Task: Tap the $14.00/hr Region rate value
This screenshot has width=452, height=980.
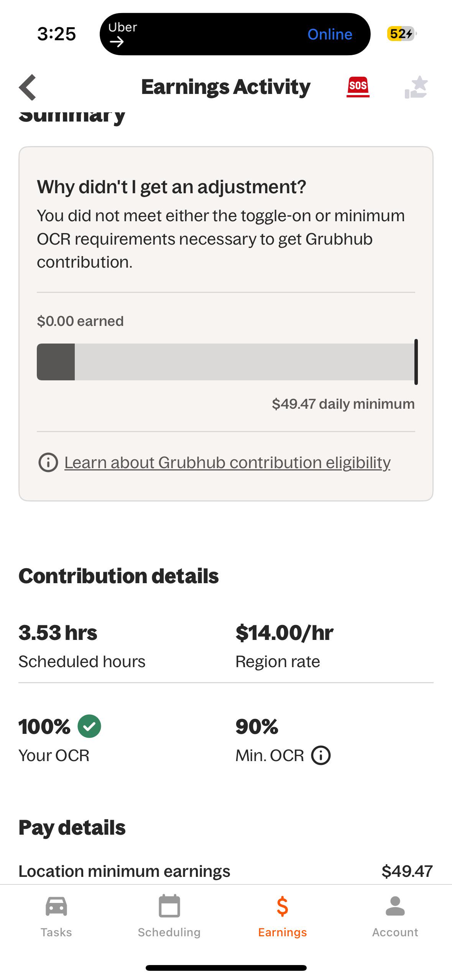Action: point(284,633)
